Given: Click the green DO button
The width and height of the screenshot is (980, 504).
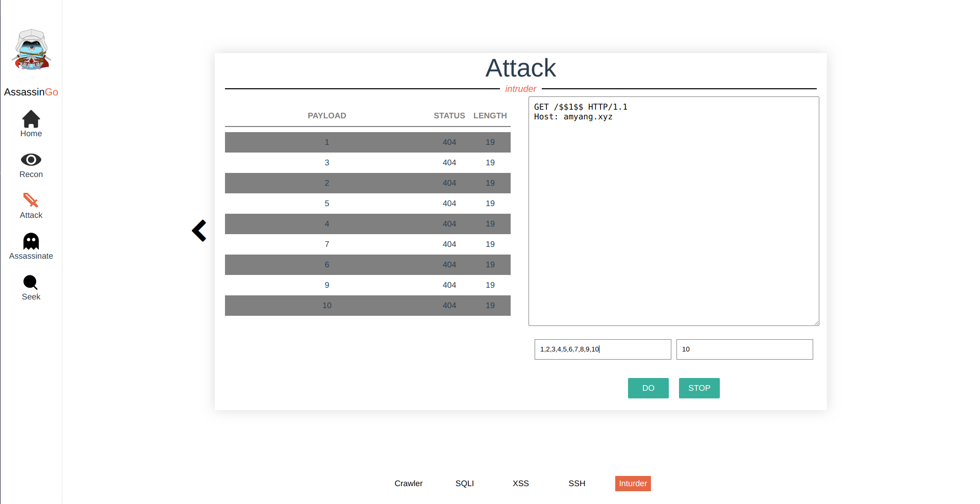Looking at the screenshot, I should pos(648,388).
